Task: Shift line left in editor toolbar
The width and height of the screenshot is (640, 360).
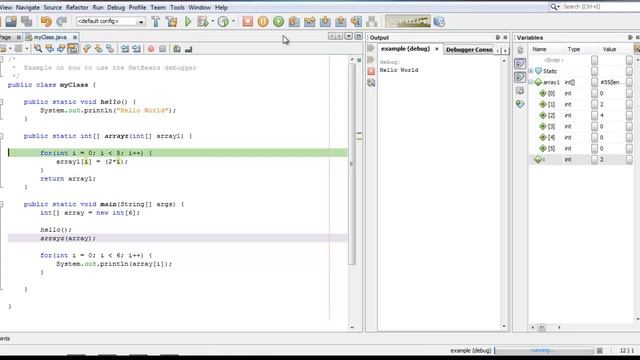Action: [x=125, y=49]
